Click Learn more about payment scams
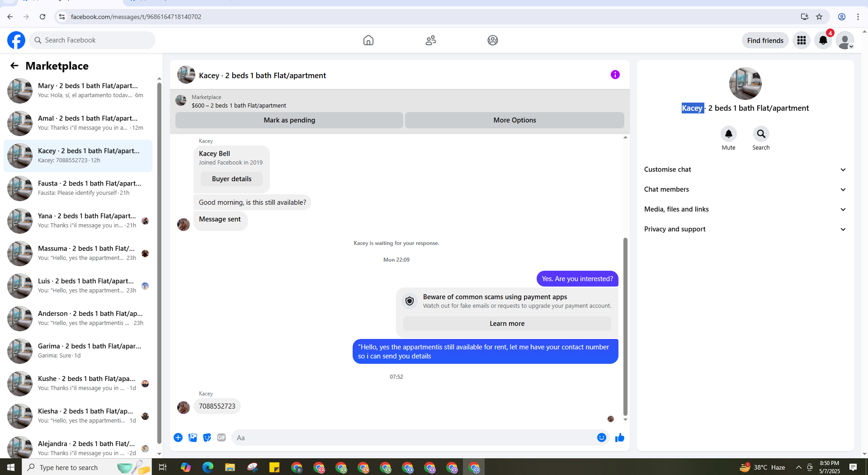 coord(507,324)
